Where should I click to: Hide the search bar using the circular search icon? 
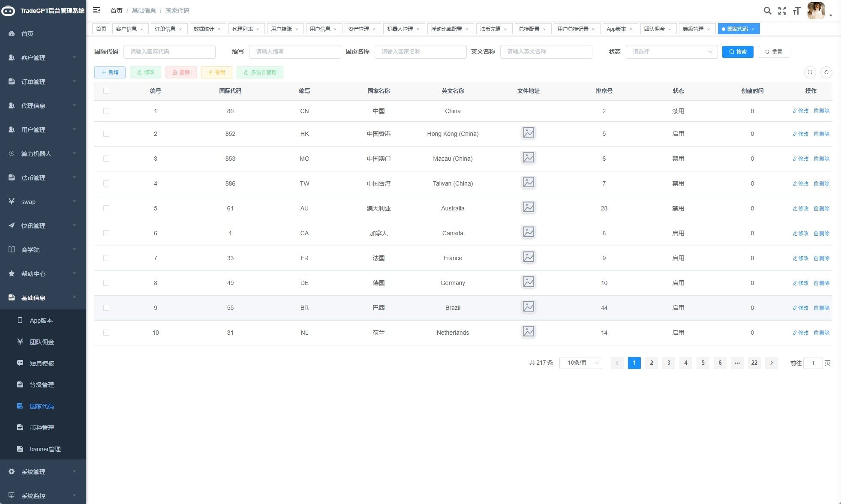click(x=810, y=72)
